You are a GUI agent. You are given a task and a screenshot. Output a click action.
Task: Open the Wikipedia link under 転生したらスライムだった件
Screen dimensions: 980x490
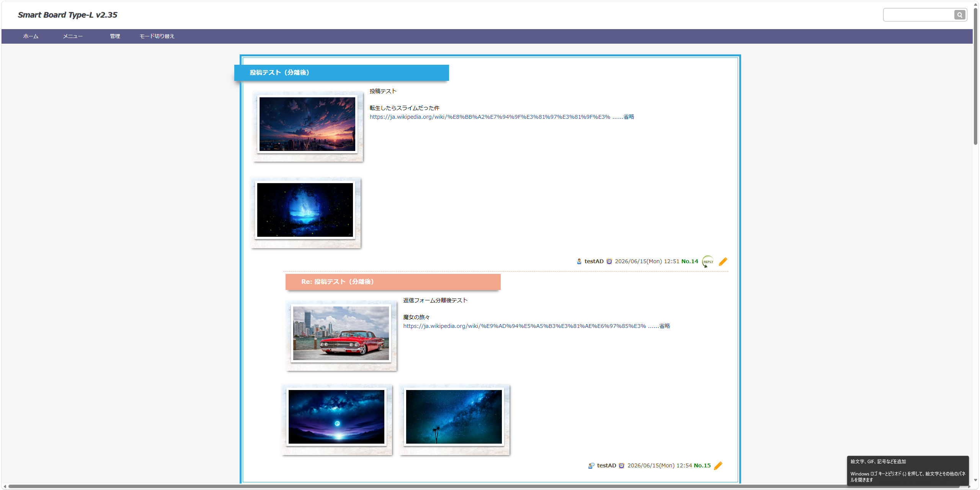[502, 117]
